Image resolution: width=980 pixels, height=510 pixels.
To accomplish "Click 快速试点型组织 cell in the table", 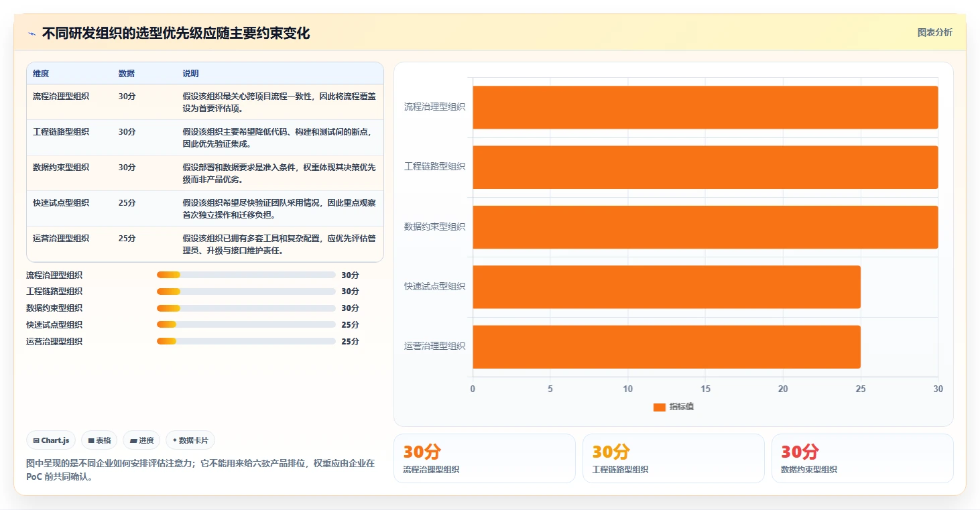I will 61,203.
